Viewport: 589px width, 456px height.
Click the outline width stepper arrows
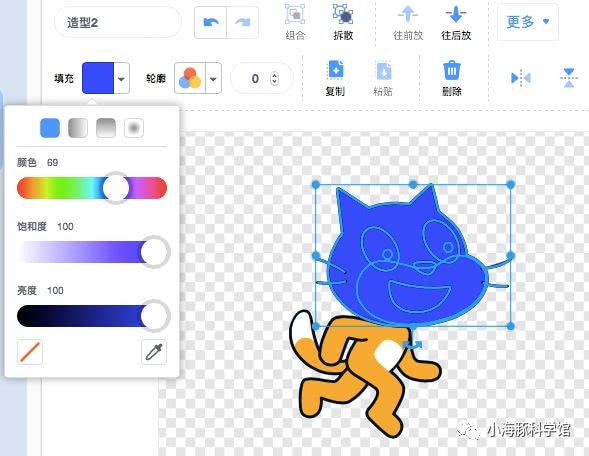click(275, 79)
